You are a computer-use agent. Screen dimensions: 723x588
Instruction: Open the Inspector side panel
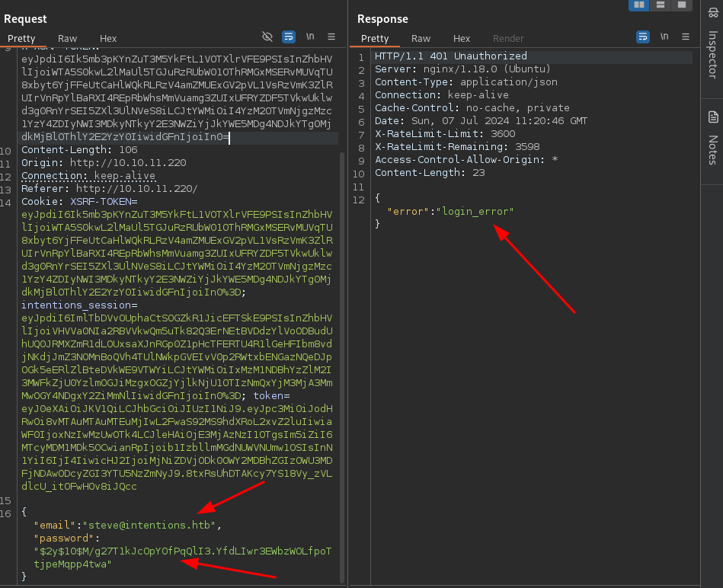click(x=712, y=55)
